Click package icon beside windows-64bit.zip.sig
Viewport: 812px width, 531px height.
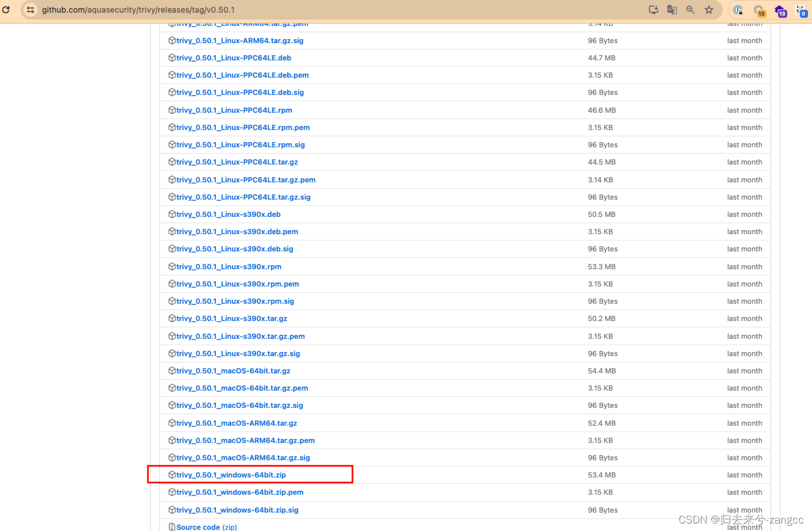click(x=172, y=510)
